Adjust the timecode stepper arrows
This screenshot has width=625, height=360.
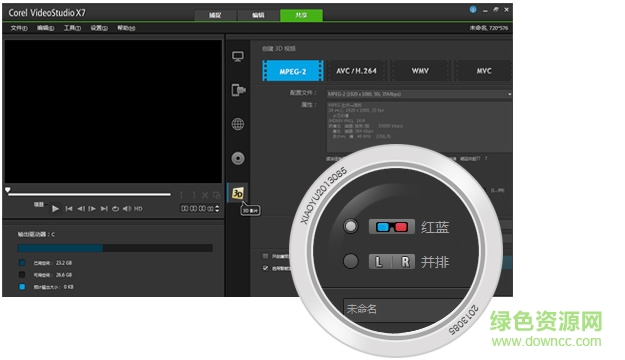click(217, 209)
